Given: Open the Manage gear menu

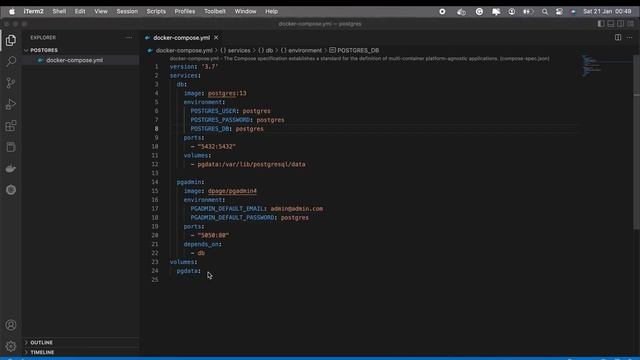Looking at the screenshot, I should 11,346.
